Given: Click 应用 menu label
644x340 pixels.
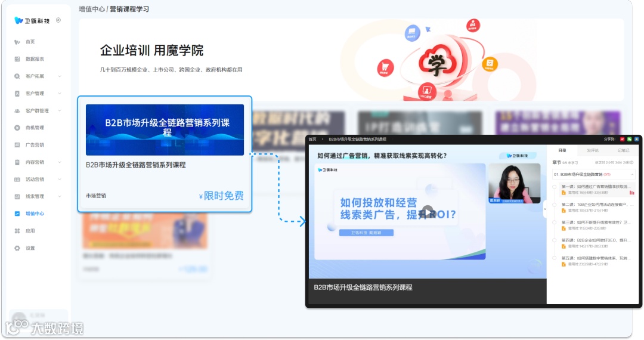Looking at the screenshot, I should tap(30, 231).
